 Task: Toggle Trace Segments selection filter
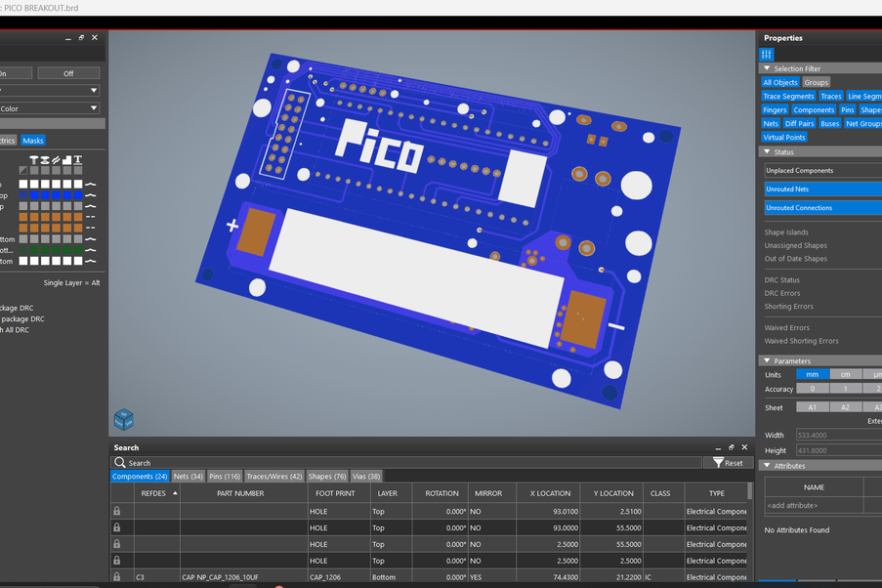(788, 97)
